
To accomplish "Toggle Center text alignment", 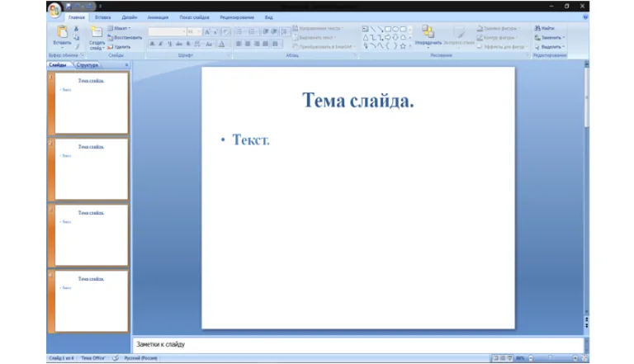I will point(248,44).
